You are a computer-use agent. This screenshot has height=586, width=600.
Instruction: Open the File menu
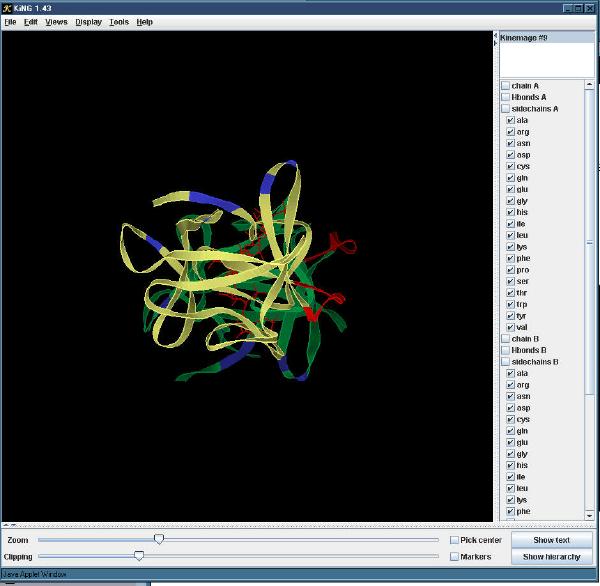point(10,22)
